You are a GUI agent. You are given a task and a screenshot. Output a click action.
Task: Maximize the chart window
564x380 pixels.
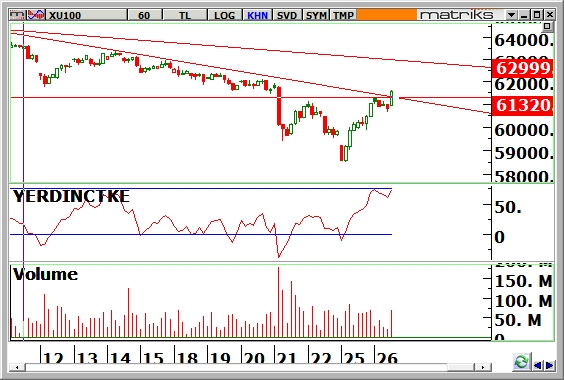pos(537,15)
